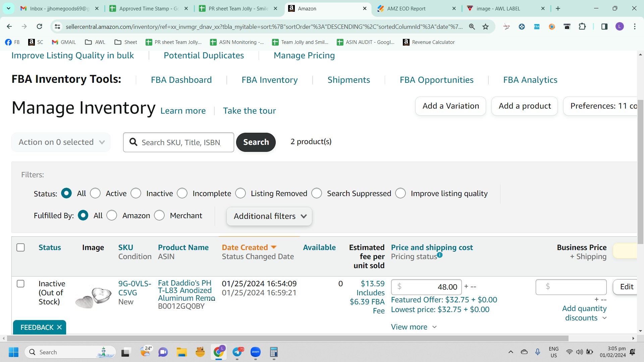The image size is (644, 362).
Task: Open the Action on 0 selected dropdown
Action: pos(61,142)
